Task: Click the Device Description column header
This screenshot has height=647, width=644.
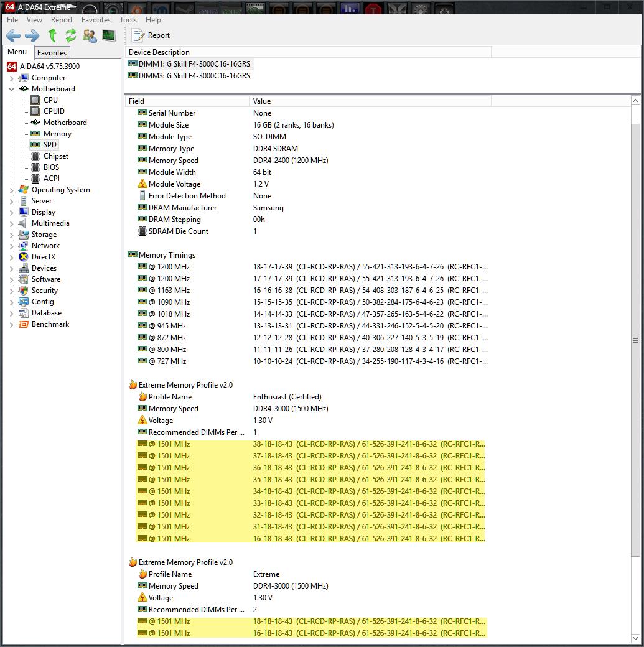Action: point(308,52)
